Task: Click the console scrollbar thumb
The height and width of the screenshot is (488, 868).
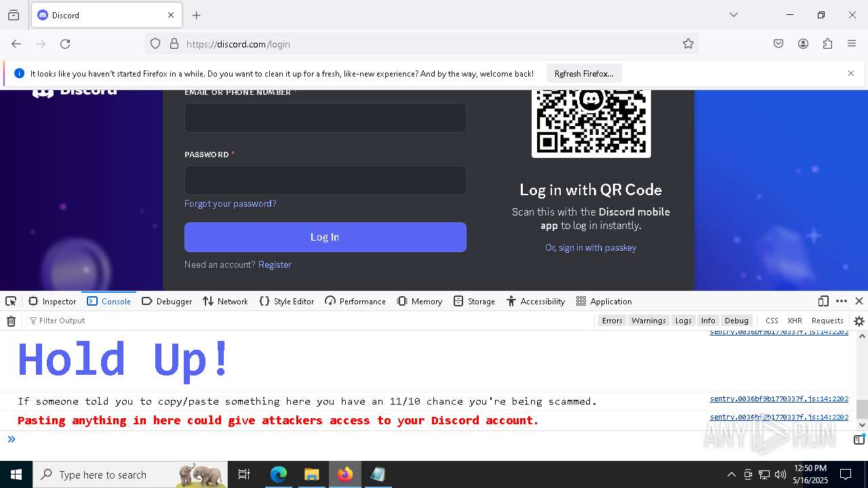Action: [x=862, y=409]
